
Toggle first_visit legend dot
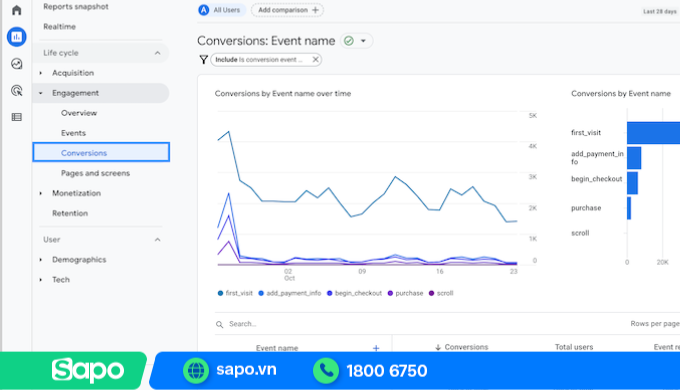[x=220, y=293]
